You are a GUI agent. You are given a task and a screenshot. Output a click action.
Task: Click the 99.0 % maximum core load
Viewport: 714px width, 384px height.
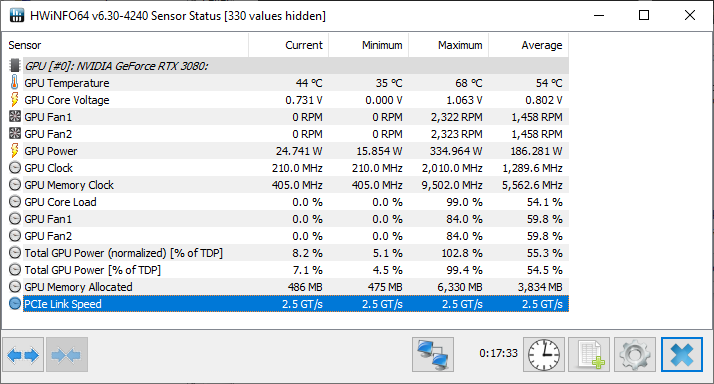(464, 202)
